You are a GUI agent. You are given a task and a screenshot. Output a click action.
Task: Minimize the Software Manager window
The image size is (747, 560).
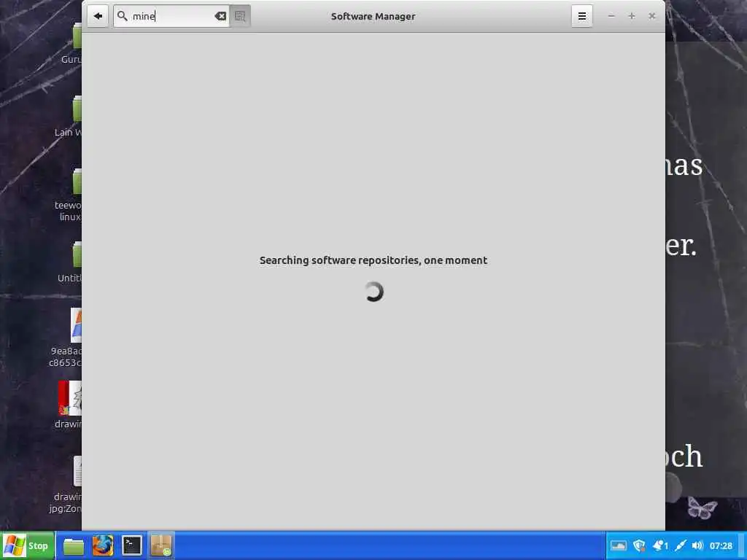pyautogui.click(x=611, y=16)
